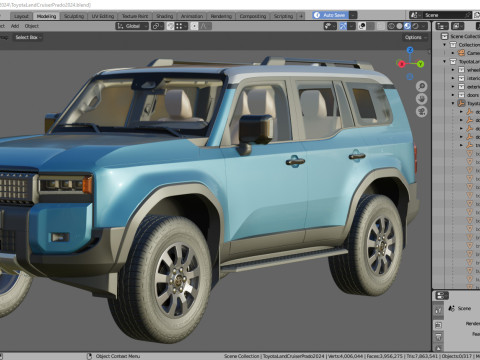
Task: Open the Render properties tab icon
Action: [438, 325]
